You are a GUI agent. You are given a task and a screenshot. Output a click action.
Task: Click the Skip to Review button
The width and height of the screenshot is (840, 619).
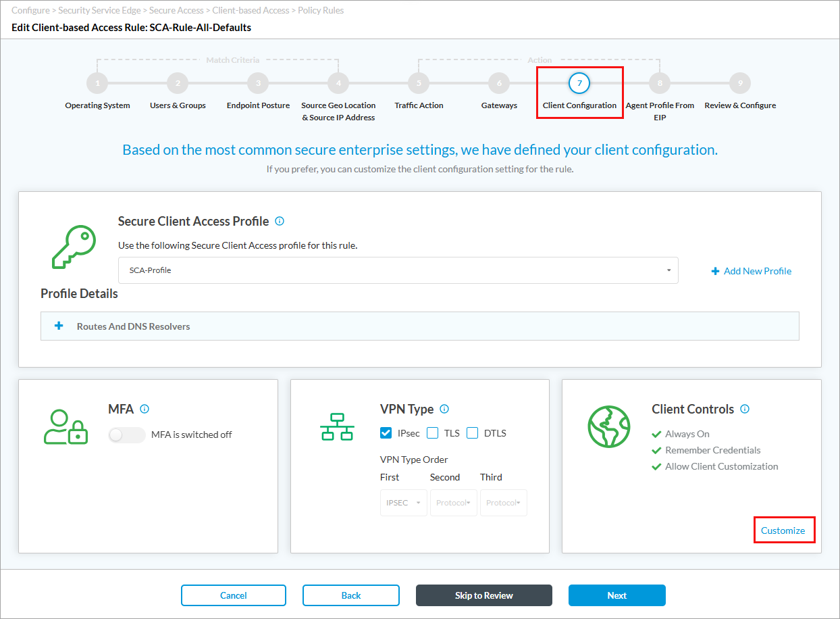click(x=483, y=595)
